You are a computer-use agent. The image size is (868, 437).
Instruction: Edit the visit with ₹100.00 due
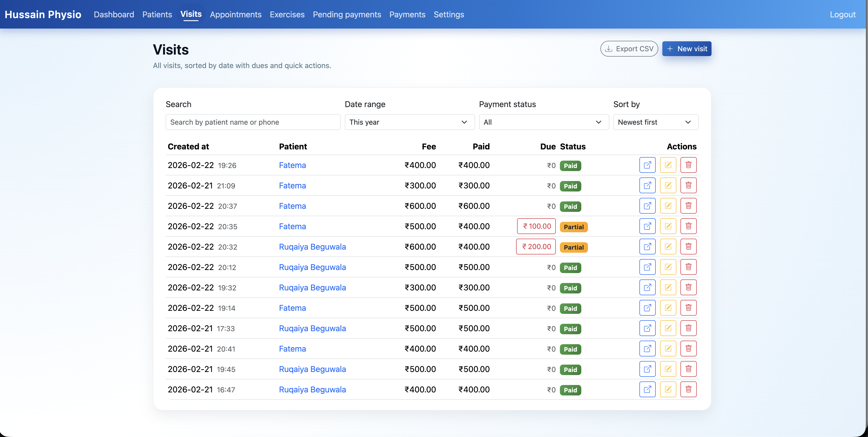668,226
